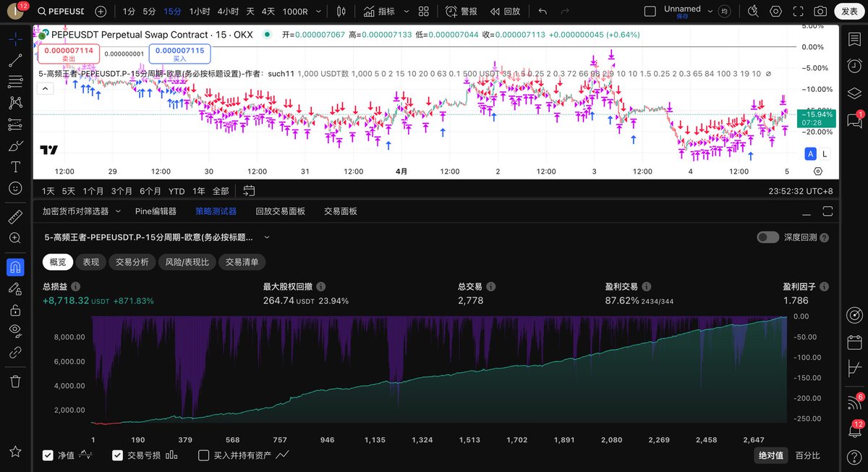Open the forecasting and measurement tools
The image size is (868, 472).
point(15,124)
